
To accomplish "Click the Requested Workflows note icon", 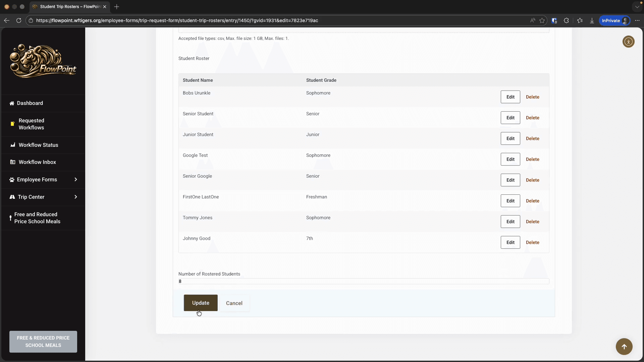I will pyautogui.click(x=12, y=124).
